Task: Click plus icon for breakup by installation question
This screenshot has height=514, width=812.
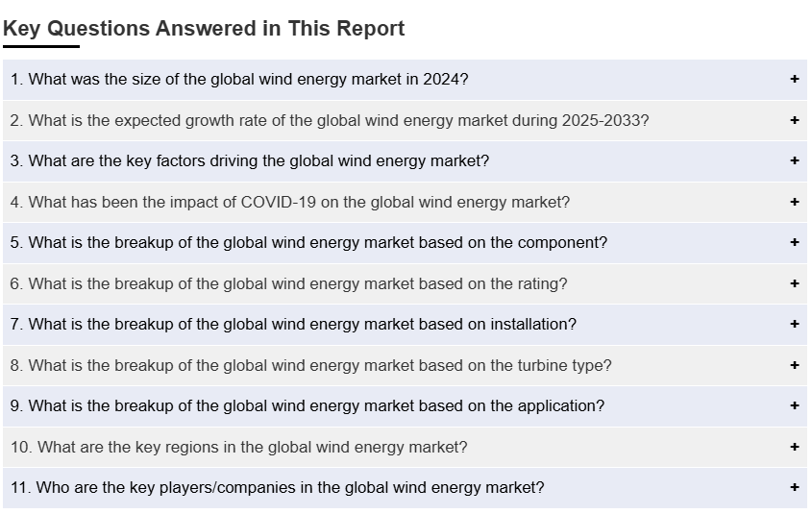Action: (x=794, y=325)
